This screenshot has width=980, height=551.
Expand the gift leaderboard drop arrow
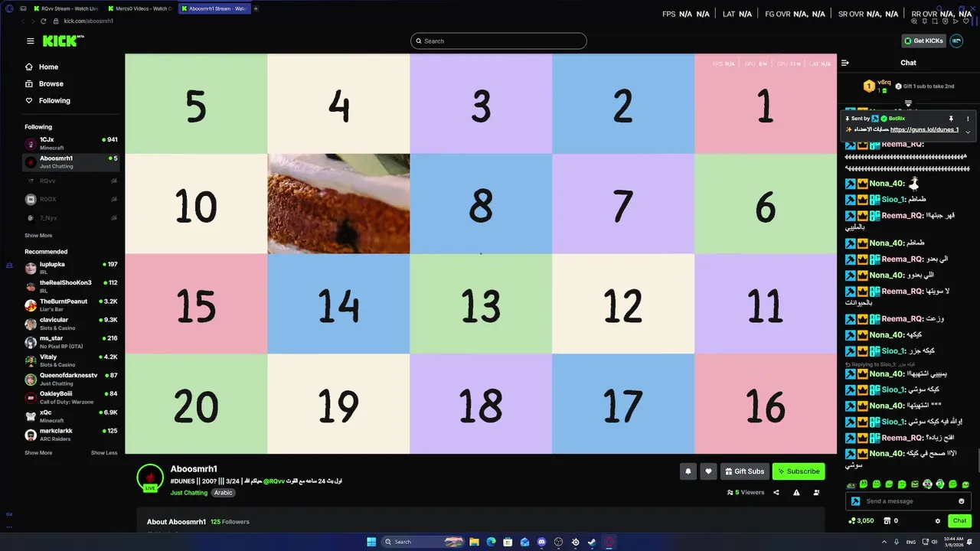(x=908, y=103)
